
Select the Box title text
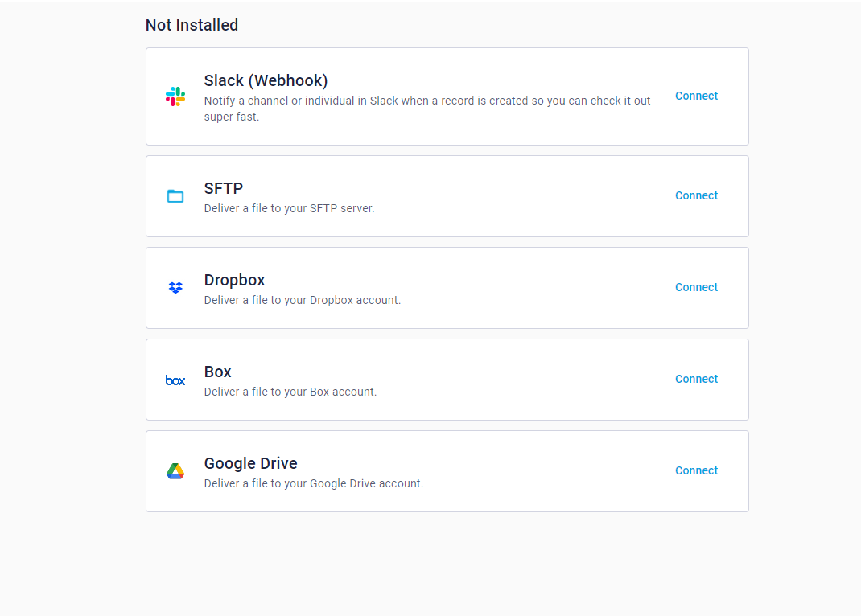click(217, 372)
